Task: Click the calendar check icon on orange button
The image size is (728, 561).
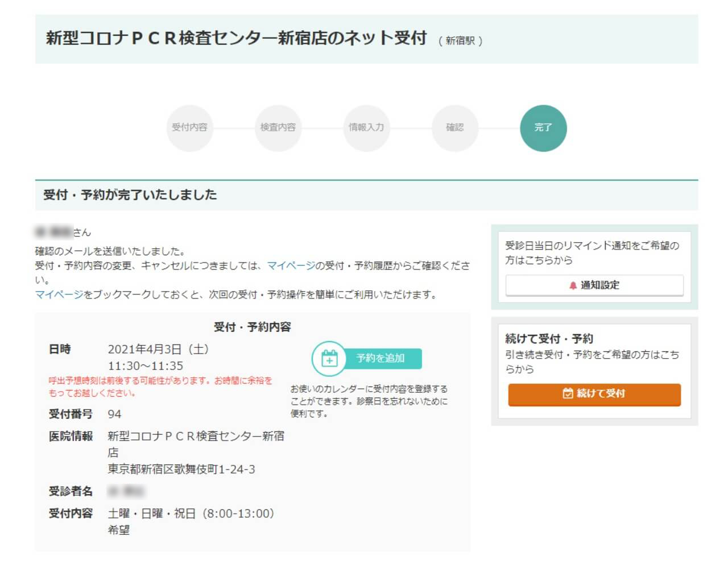Action: click(567, 393)
